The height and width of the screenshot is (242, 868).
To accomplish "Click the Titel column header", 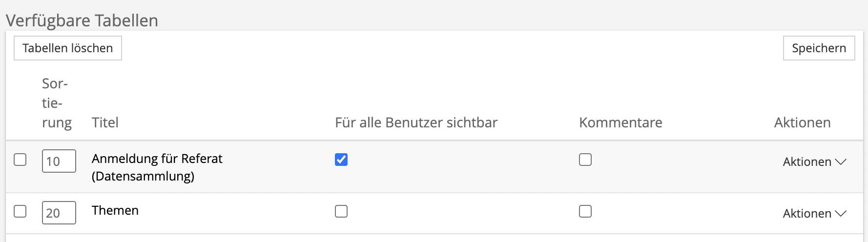I will pos(105,122).
